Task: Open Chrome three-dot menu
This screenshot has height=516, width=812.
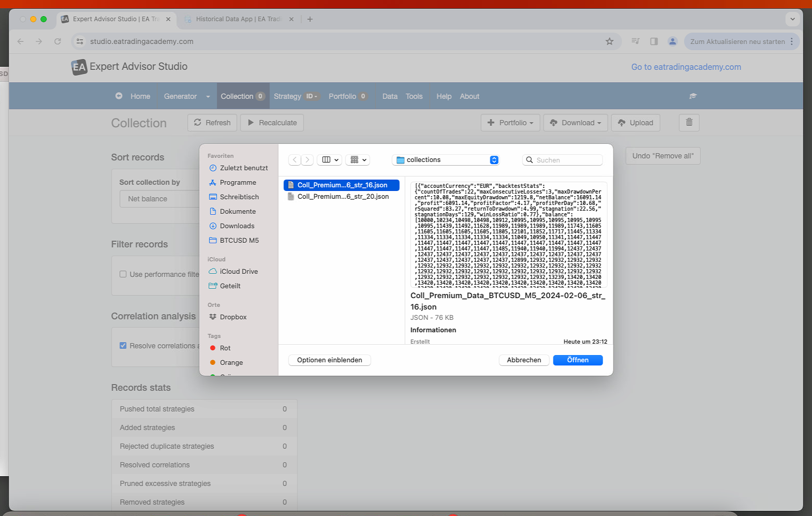Action: tap(792, 41)
